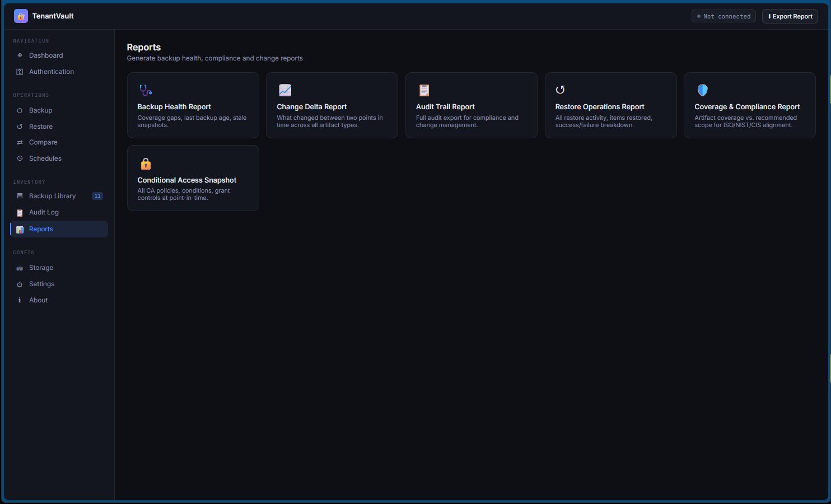
Task: Click the Settings gear icon in sidebar
Action: [20, 284]
